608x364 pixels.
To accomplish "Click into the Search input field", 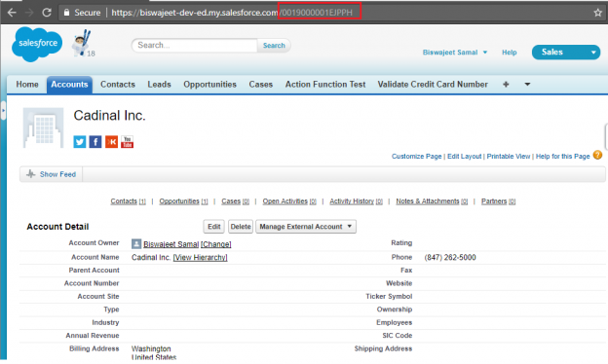I will tap(195, 46).
